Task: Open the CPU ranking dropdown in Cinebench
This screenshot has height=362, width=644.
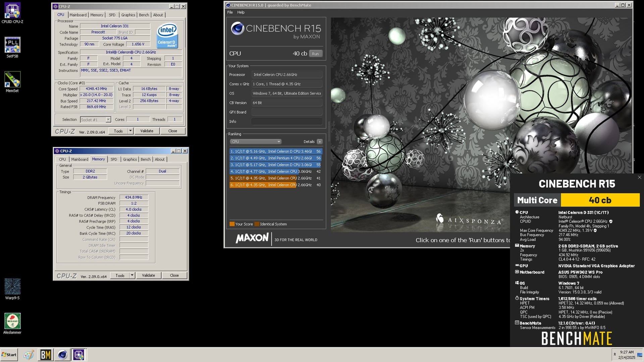Action: (256, 141)
